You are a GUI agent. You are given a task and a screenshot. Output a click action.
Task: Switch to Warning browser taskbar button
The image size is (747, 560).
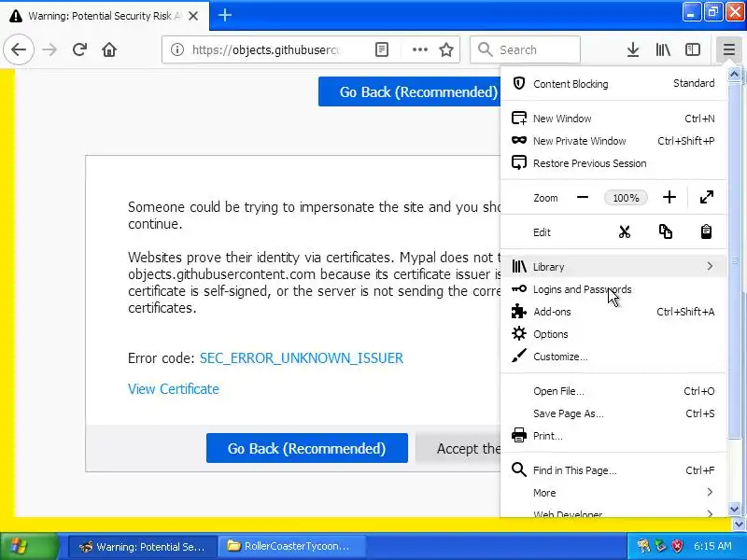point(143,546)
